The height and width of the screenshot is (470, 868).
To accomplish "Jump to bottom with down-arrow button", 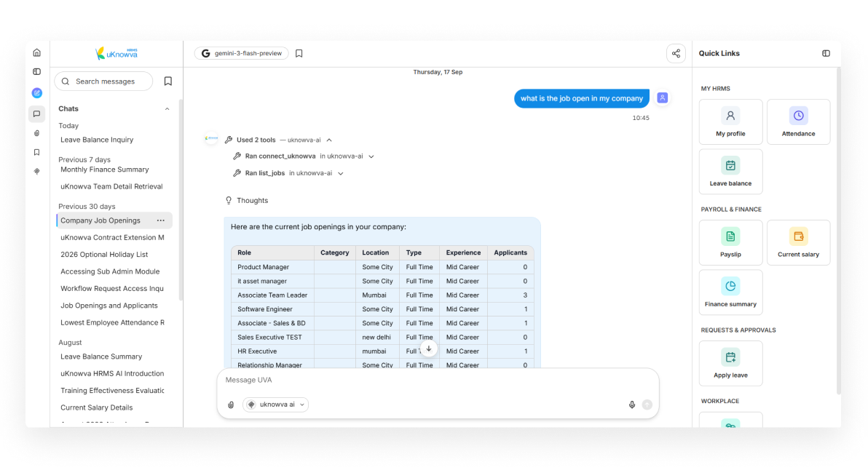I will (x=428, y=349).
